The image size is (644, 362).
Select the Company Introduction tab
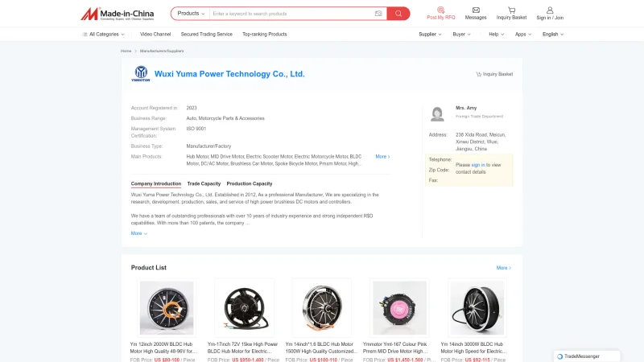pos(156,184)
